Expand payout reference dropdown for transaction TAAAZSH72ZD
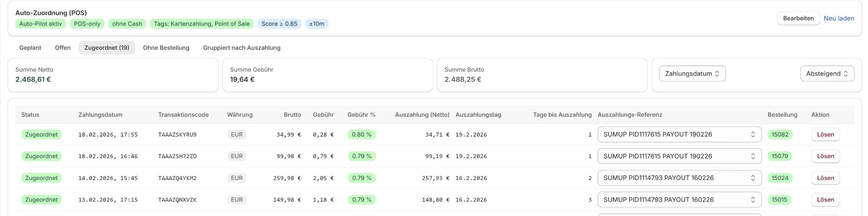The image size is (868, 216). 679,156
